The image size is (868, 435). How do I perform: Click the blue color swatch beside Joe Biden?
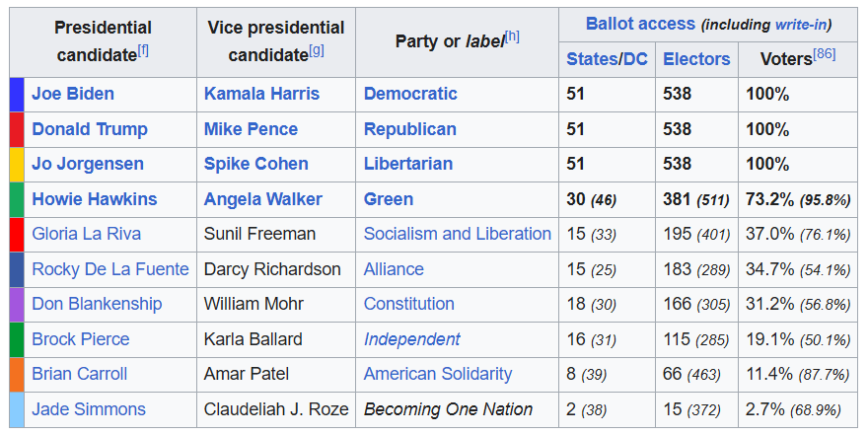(x=16, y=95)
